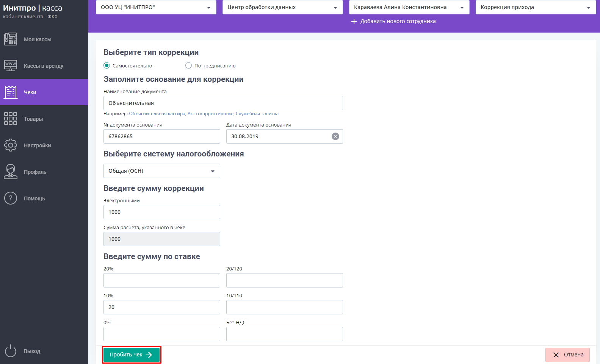Click the № документа основания field
The image size is (600, 364).
point(162,136)
